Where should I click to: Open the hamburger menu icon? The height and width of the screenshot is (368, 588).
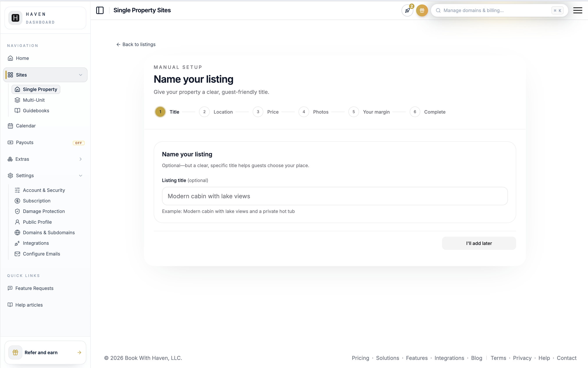577,10
